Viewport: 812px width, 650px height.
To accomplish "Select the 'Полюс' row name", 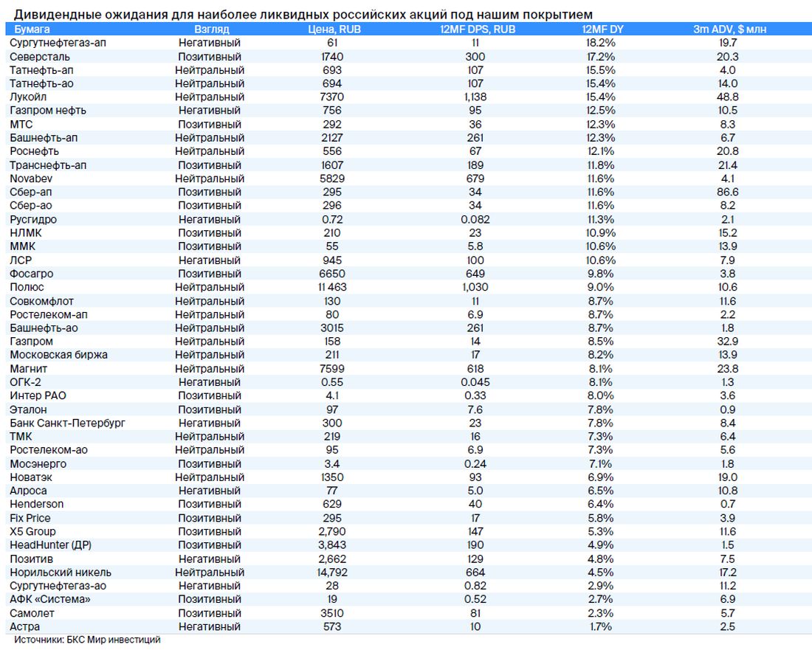I will (x=27, y=288).
